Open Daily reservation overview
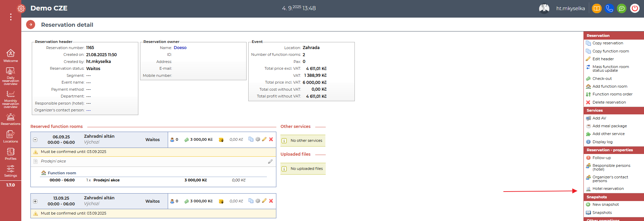 click(x=10, y=76)
